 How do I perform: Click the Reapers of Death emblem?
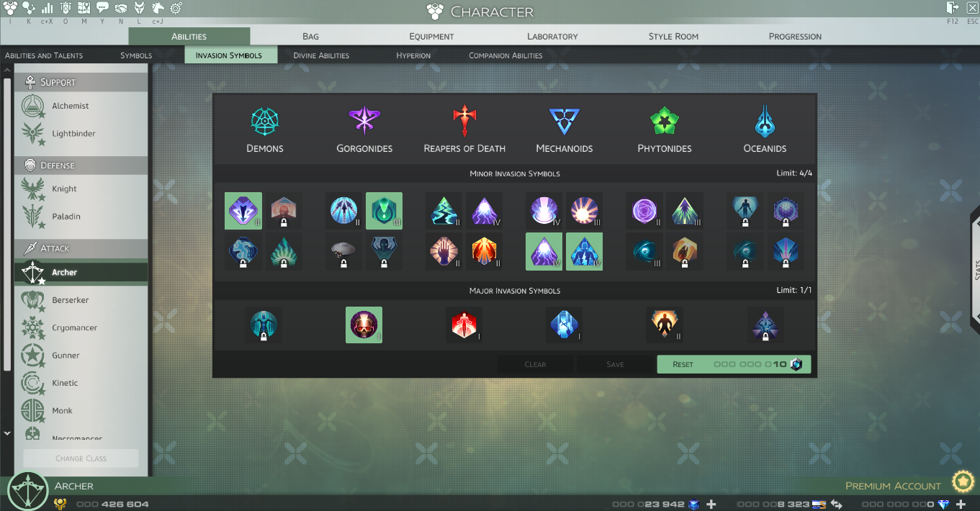464,121
